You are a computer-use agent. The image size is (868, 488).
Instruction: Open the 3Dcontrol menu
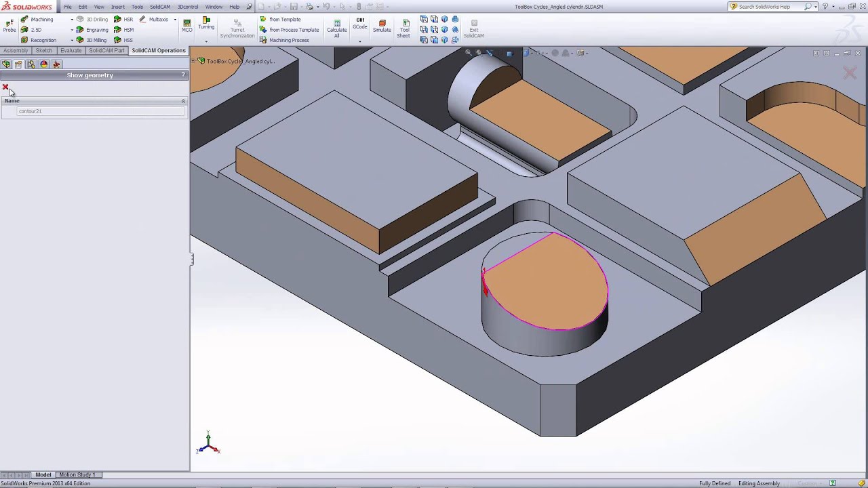pyautogui.click(x=188, y=7)
